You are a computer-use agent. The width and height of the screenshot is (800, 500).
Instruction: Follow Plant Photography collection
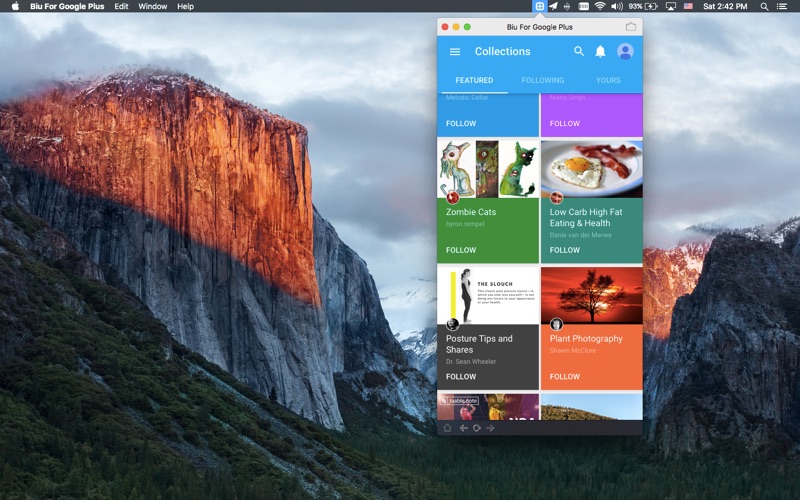(x=564, y=377)
